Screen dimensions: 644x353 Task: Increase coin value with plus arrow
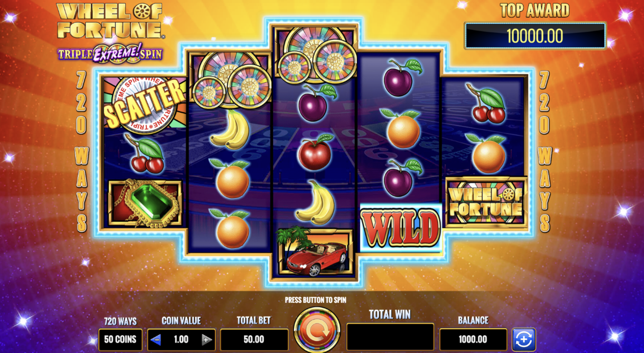point(206,340)
